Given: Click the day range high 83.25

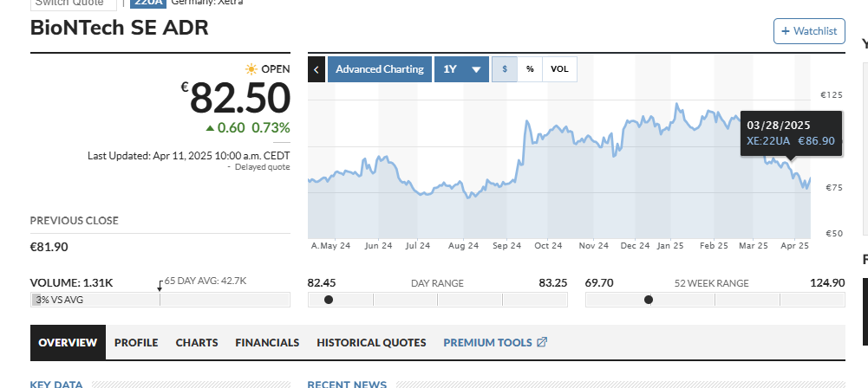Looking at the screenshot, I should (553, 283).
